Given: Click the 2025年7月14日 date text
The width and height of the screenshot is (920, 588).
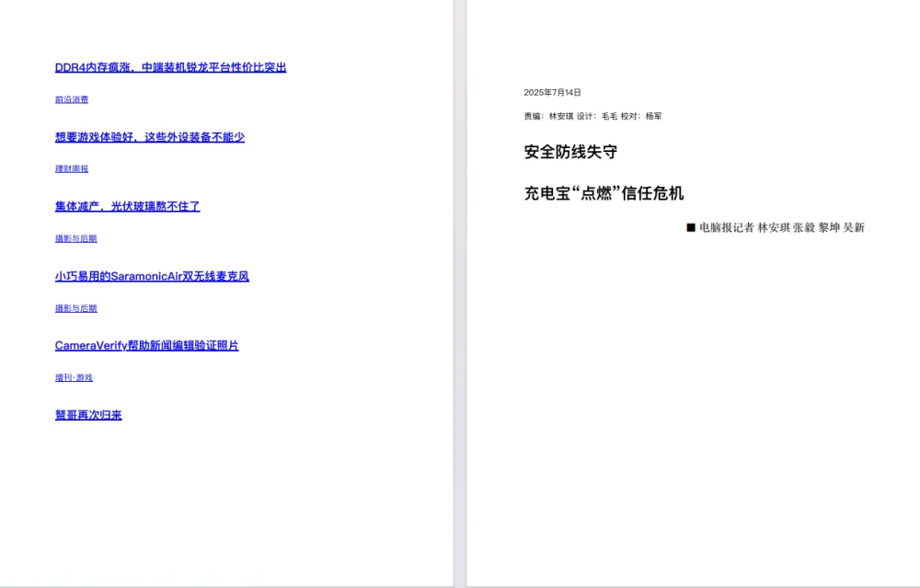Looking at the screenshot, I should point(553,92).
